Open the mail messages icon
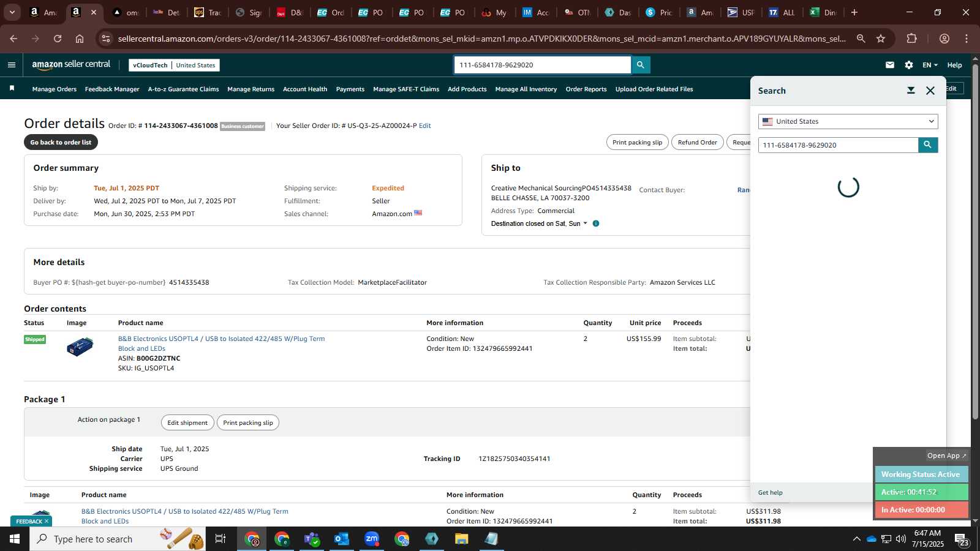The height and width of the screenshot is (551, 980). point(890,65)
